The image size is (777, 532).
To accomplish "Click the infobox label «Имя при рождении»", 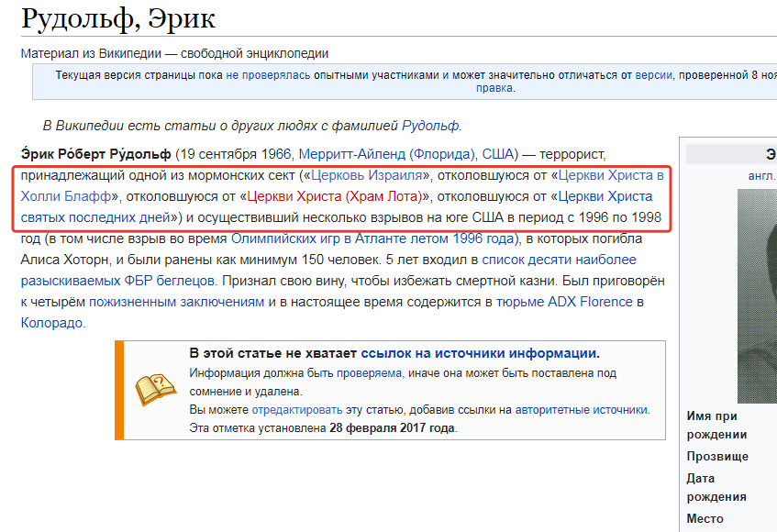I will [716, 425].
